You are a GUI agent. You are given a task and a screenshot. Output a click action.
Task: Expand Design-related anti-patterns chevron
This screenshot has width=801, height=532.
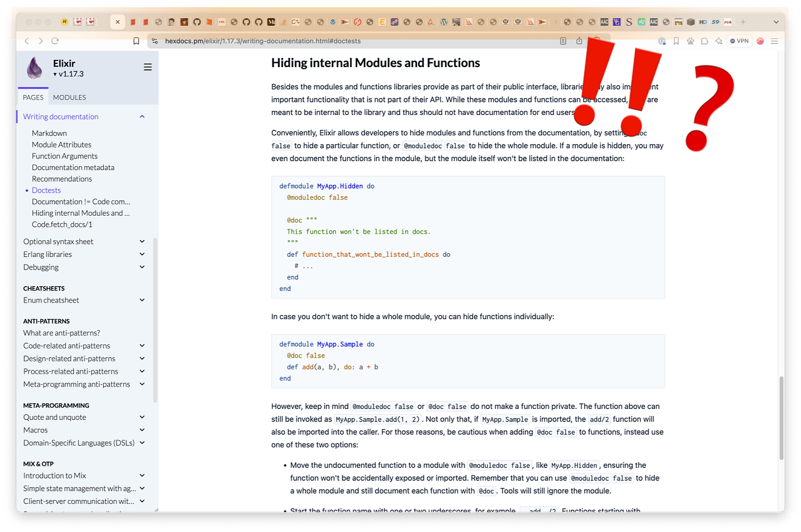click(142, 359)
